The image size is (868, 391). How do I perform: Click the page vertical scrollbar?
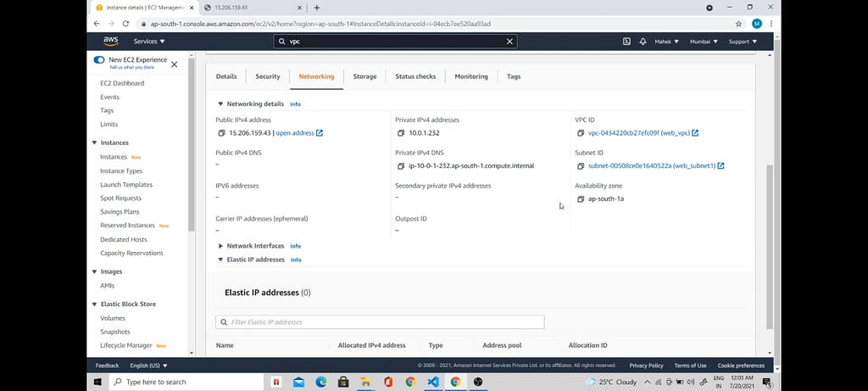click(770, 247)
